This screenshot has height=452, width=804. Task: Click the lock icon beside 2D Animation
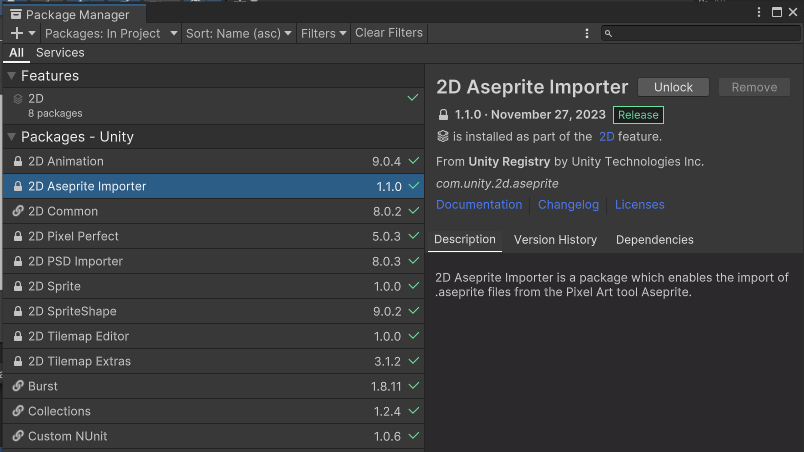click(x=18, y=161)
